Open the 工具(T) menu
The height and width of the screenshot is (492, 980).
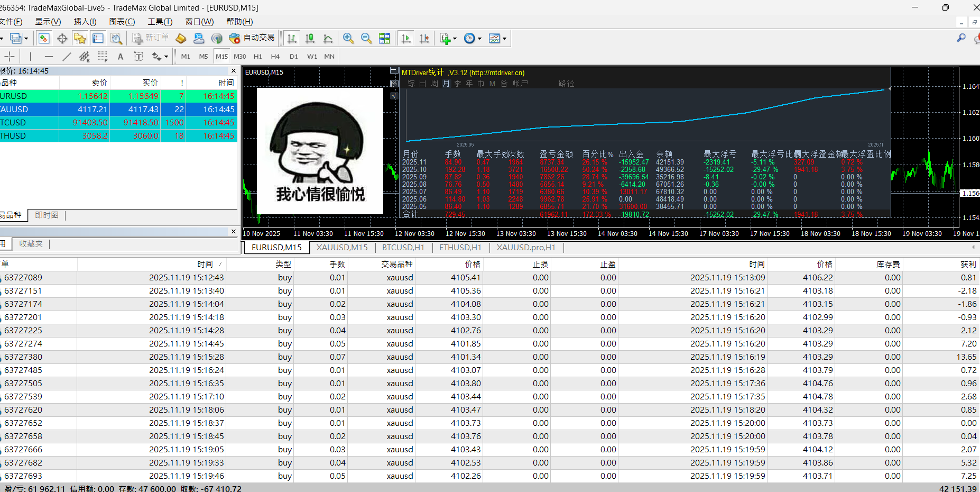click(x=160, y=22)
